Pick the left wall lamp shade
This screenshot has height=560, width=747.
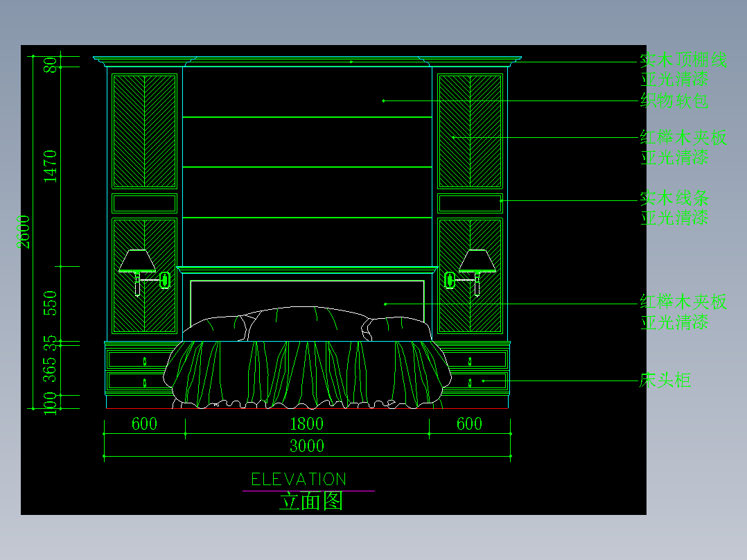[137, 261]
